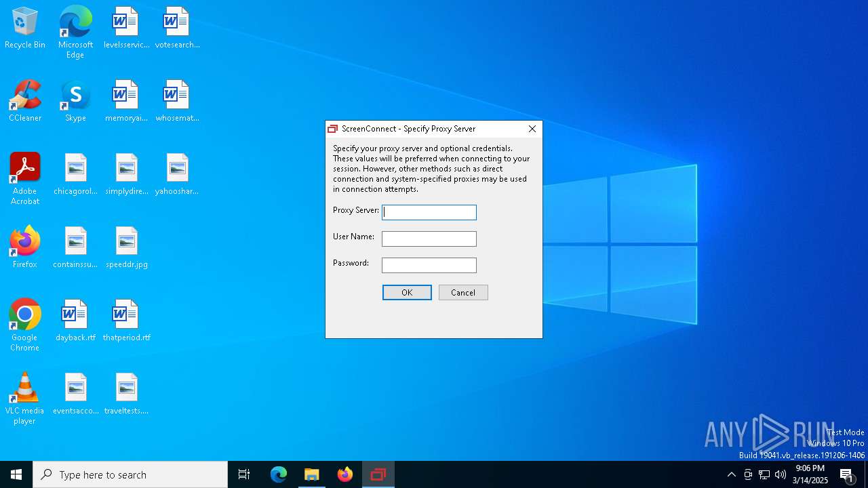
Task: Open Microsoft Edge from the taskbar
Action: click(279, 474)
